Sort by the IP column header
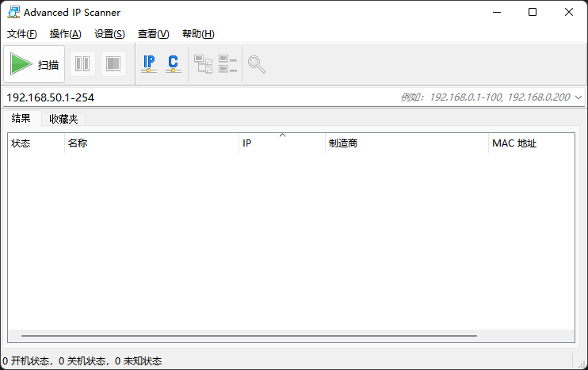Viewport: 588px width, 370px height. [282, 143]
